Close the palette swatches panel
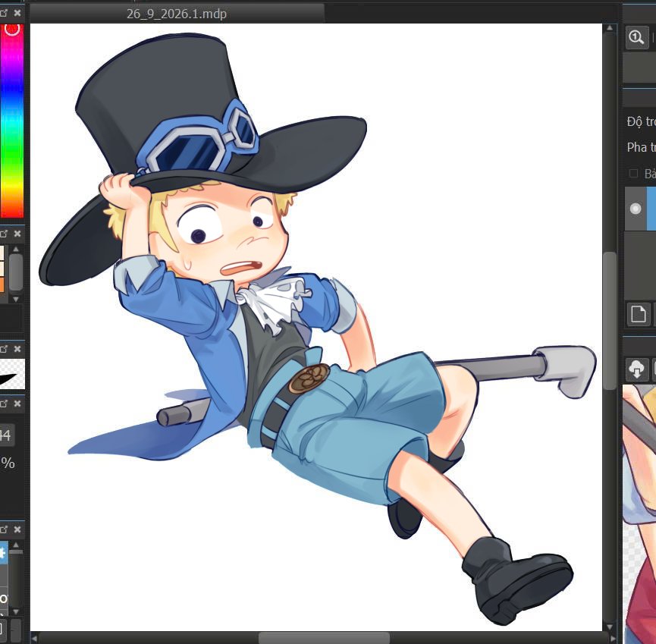 [17, 234]
